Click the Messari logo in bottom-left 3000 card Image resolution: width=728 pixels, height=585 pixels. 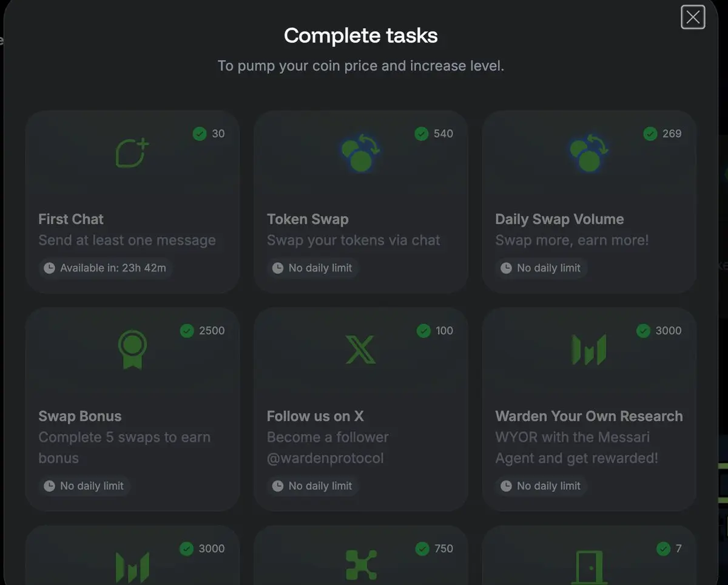click(x=132, y=568)
